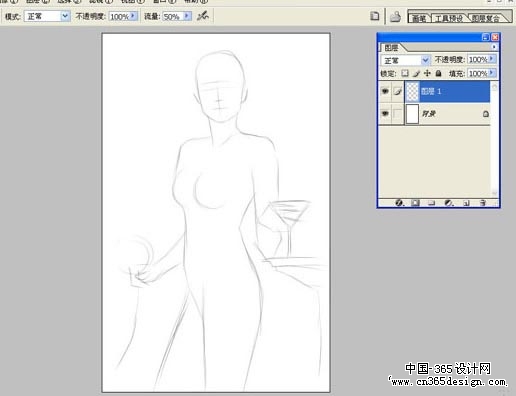Screen dimensions: 516x396
Task: Open the Brushes palette toggle icon
Action: (x=374, y=16)
